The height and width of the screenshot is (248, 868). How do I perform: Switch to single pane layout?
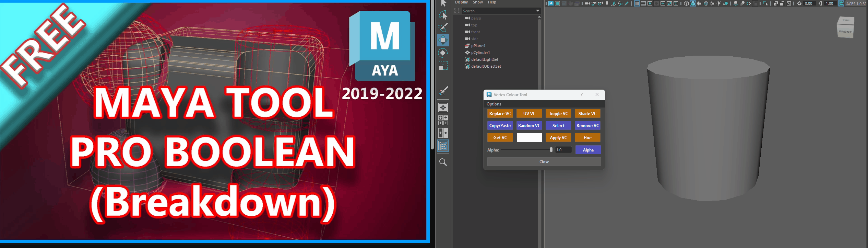(x=443, y=108)
